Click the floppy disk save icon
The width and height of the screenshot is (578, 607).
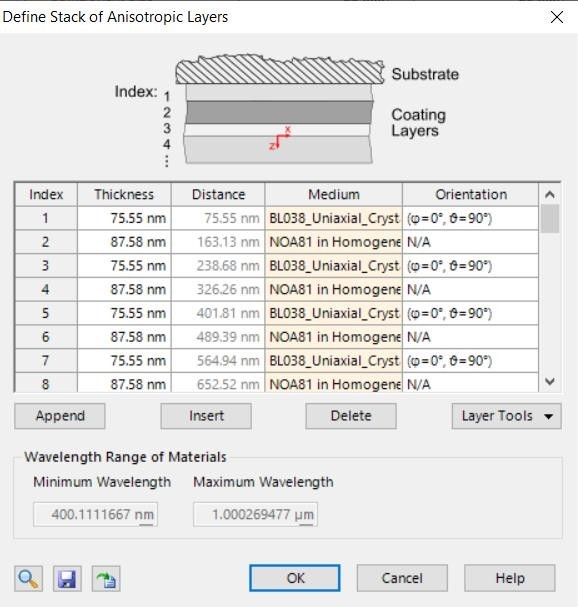coord(67,579)
